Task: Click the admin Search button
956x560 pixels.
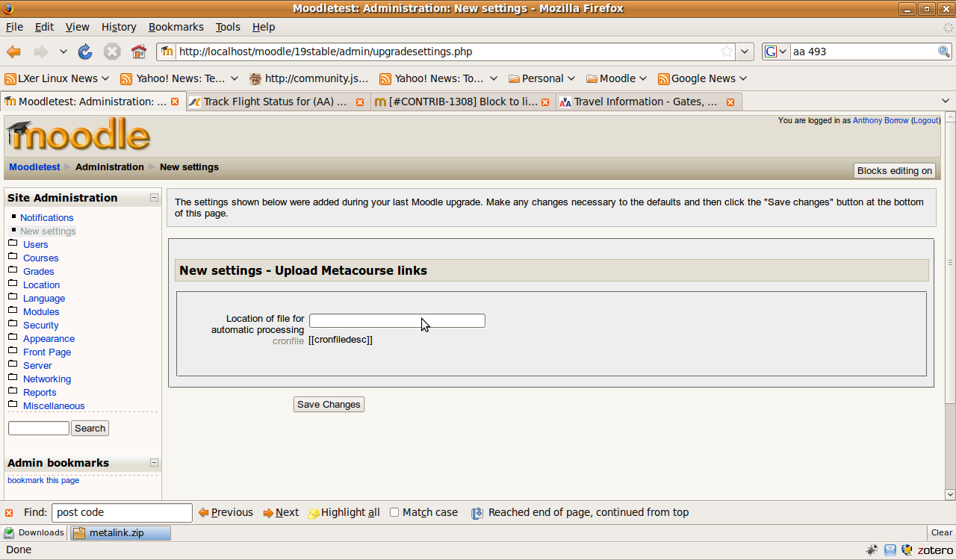Action: pos(90,428)
